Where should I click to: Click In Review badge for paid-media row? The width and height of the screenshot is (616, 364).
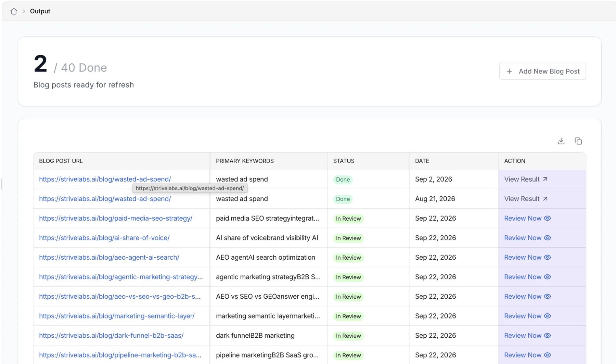coord(348,219)
